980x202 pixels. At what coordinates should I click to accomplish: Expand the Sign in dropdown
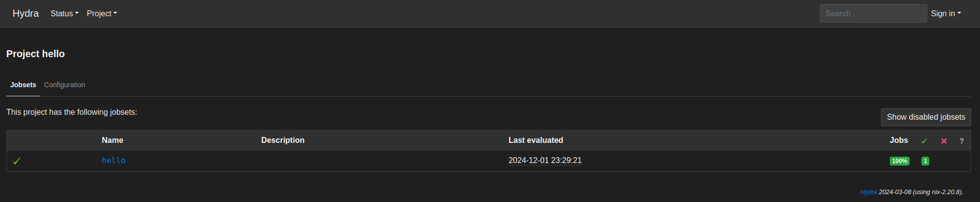(x=946, y=14)
